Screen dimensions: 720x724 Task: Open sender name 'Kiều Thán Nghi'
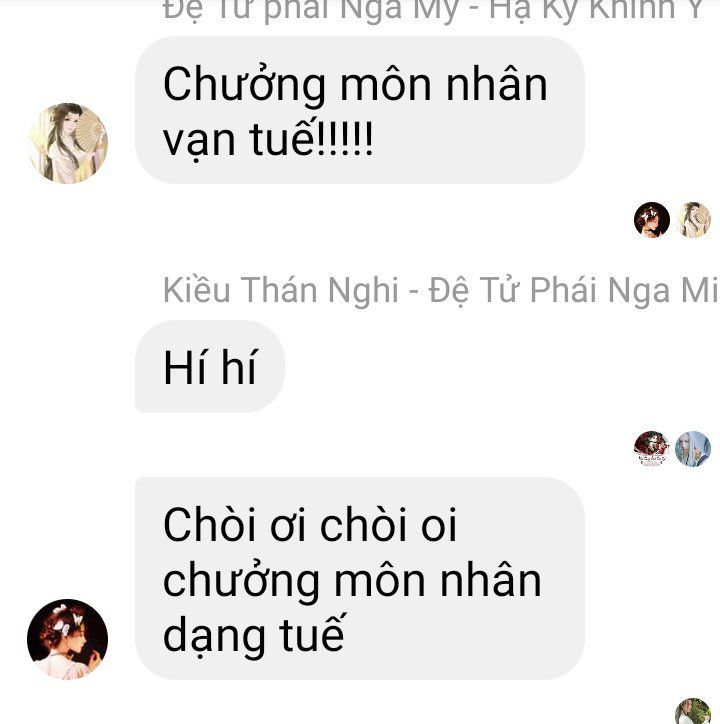281,290
